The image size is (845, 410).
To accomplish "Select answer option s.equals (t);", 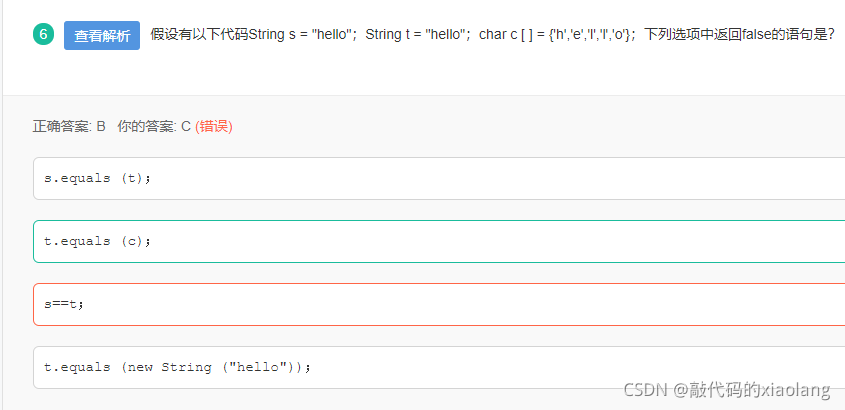I will (439, 178).
